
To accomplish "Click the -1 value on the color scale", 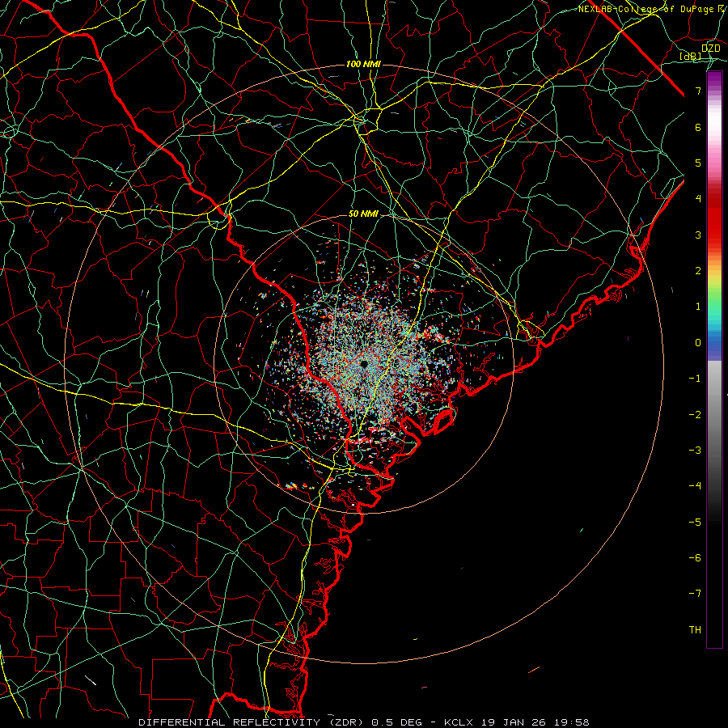I will (695, 379).
